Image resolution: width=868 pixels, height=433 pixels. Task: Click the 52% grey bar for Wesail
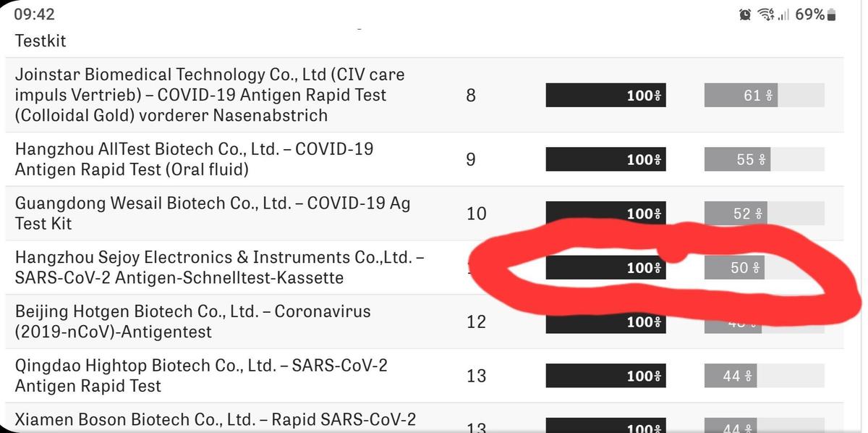point(735,214)
